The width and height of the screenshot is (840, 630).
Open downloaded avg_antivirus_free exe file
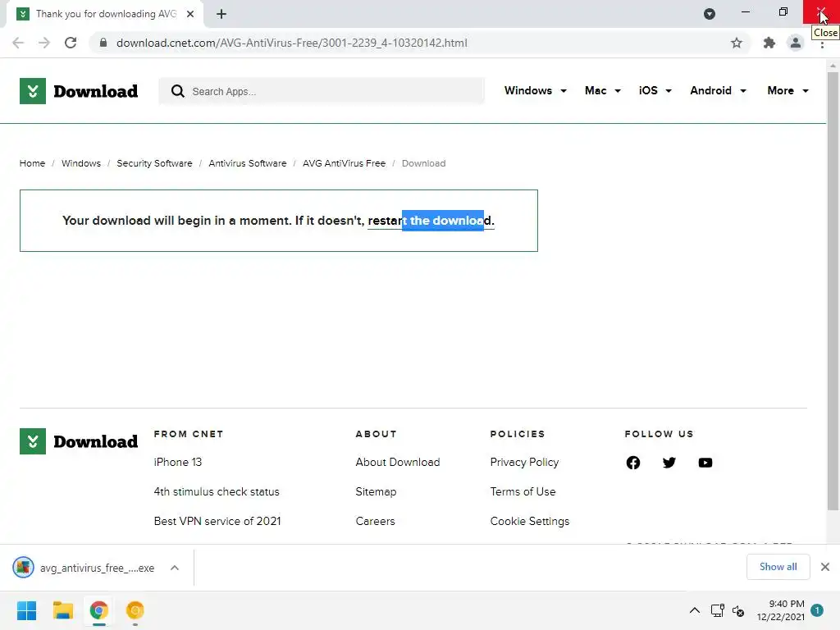[84, 568]
